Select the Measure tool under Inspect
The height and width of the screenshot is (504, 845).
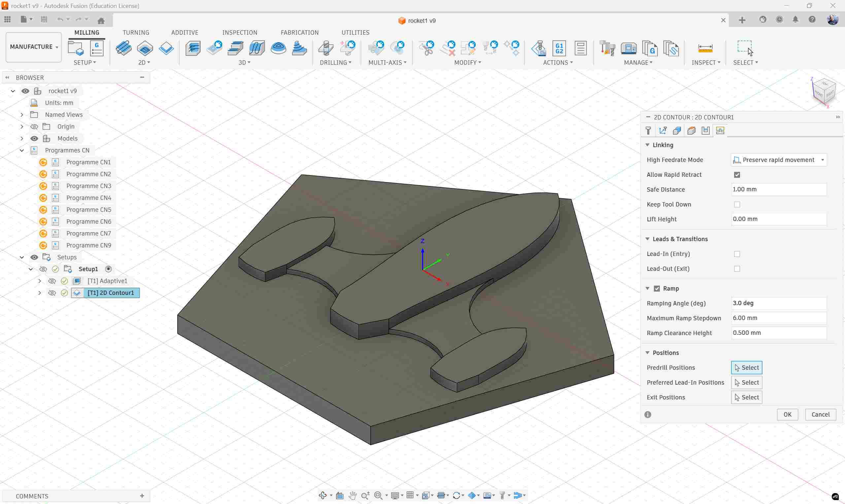click(x=705, y=48)
